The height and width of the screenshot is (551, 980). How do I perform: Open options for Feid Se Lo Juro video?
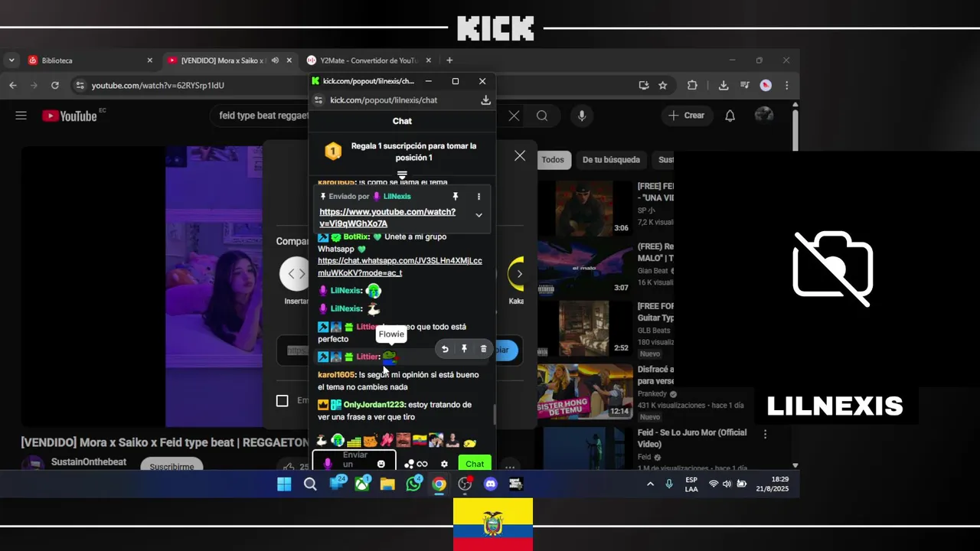click(x=765, y=434)
